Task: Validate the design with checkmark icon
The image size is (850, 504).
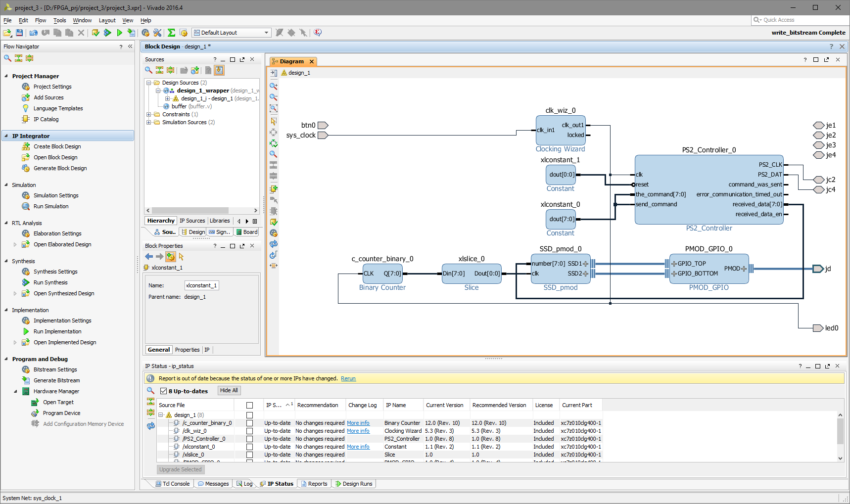Action: [273, 222]
